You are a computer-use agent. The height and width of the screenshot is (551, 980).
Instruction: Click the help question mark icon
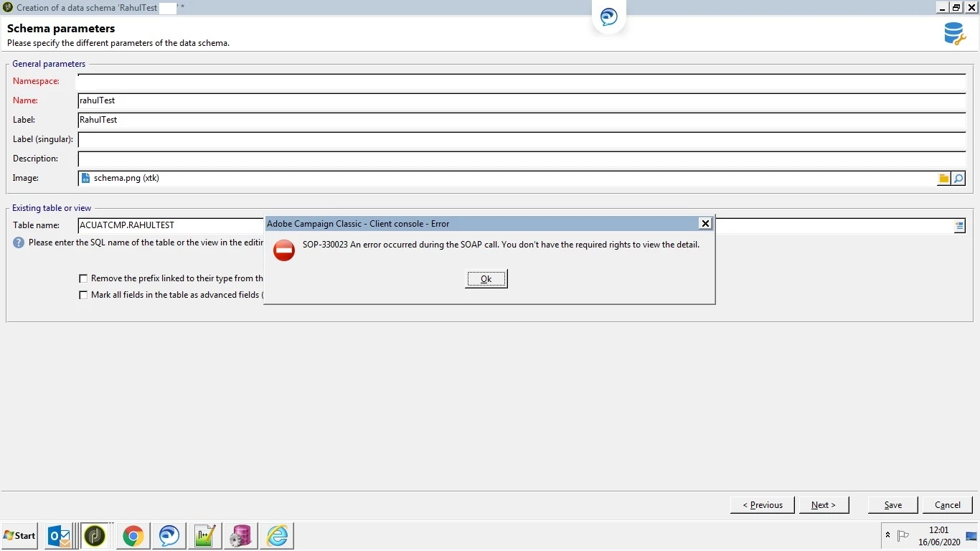(x=19, y=243)
